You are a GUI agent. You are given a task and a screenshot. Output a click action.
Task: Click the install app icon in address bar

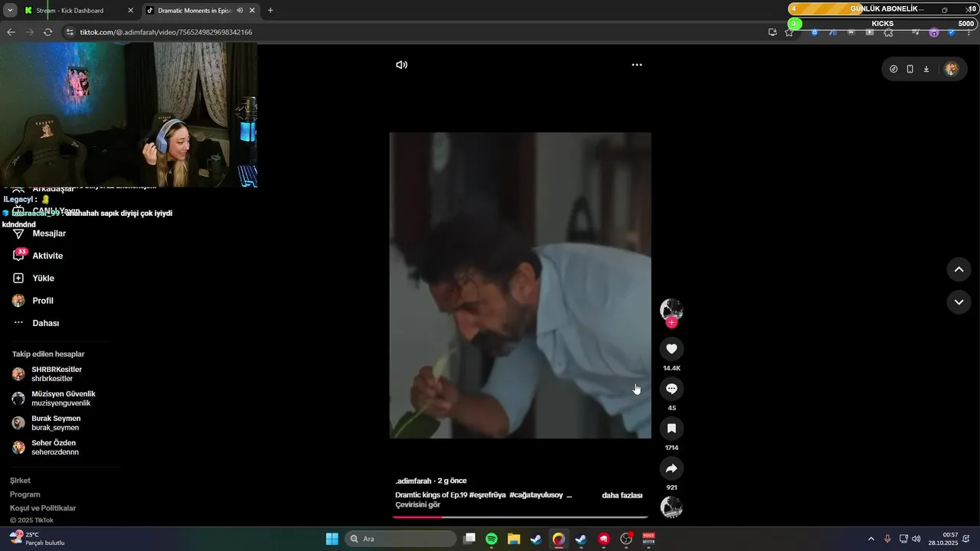773,32
